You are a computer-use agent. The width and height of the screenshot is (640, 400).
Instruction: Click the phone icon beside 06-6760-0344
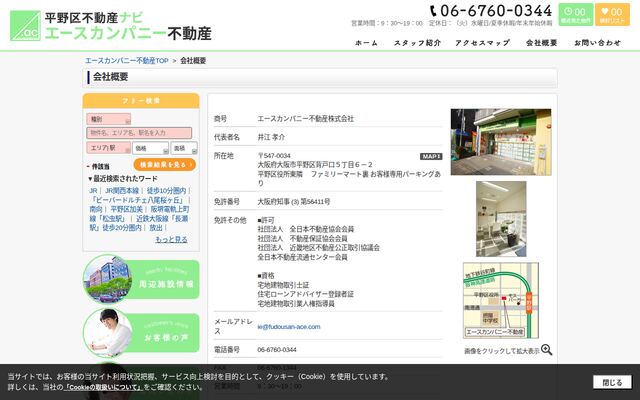(x=433, y=11)
